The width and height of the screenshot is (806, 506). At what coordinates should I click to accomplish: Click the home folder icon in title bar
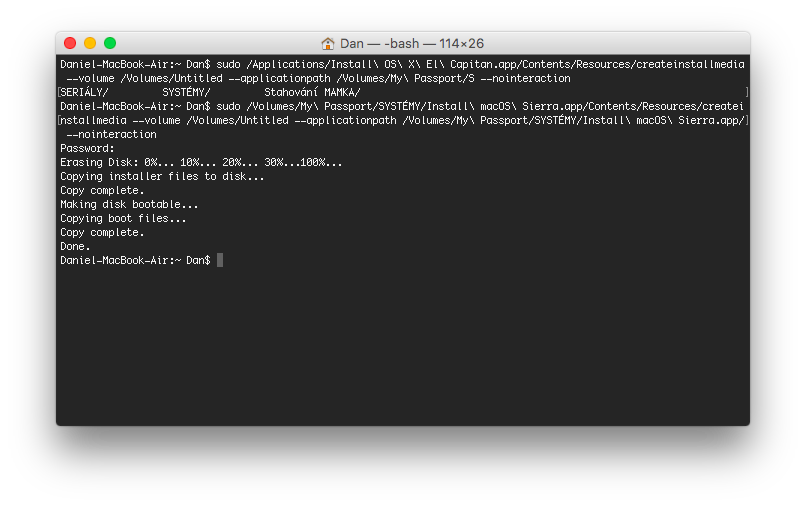328,43
